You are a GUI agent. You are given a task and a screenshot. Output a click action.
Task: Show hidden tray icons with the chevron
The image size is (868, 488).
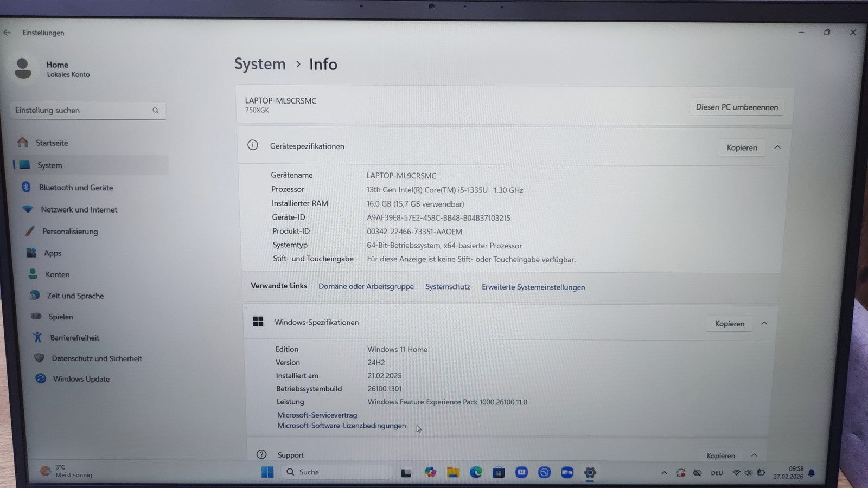[664, 473]
